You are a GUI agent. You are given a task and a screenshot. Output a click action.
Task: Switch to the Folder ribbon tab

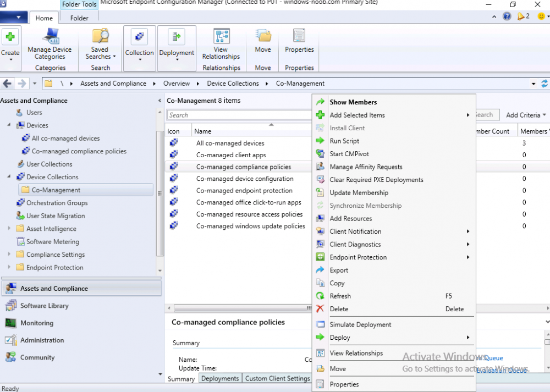[79, 18]
